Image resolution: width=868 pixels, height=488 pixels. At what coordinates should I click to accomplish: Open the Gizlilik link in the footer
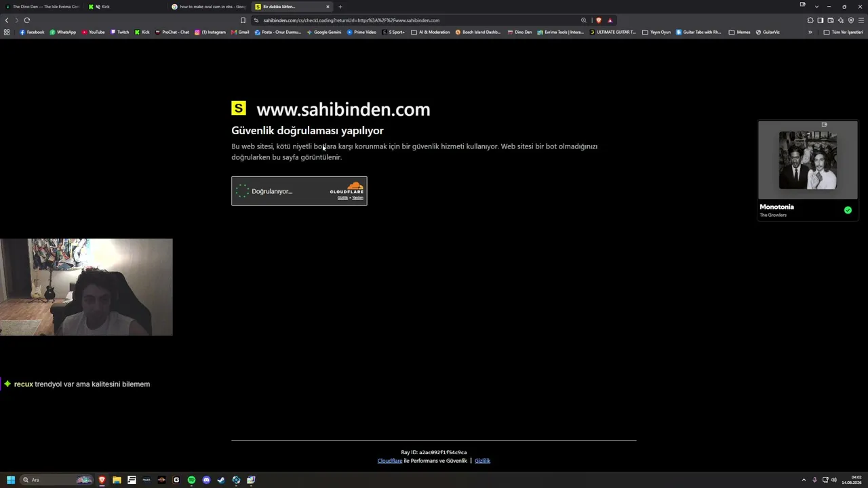482,461
